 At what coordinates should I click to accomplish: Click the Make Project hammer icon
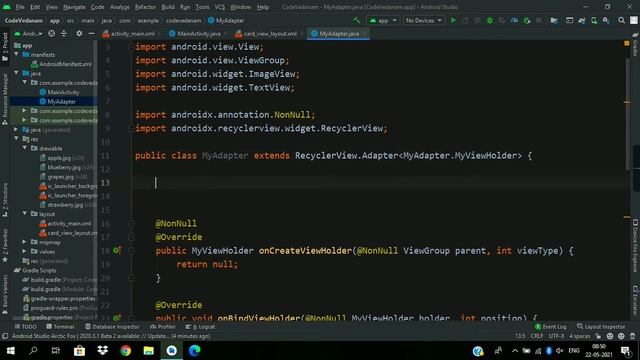pos(357,20)
